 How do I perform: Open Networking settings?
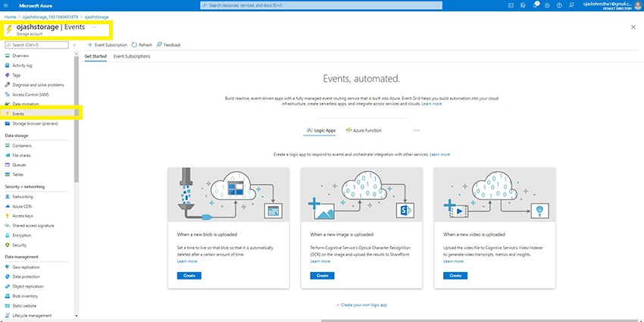[23, 197]
